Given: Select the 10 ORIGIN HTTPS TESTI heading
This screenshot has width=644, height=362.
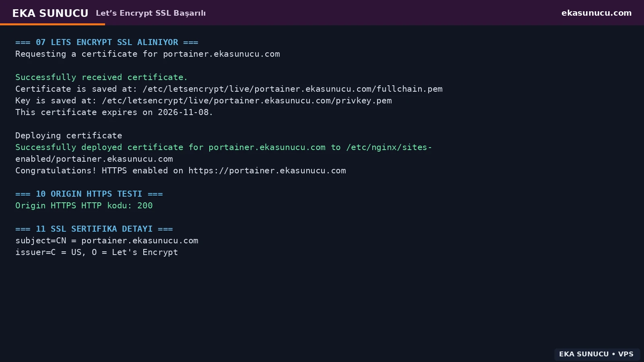Looking at the screenshot, I should [x=89, y=194].
